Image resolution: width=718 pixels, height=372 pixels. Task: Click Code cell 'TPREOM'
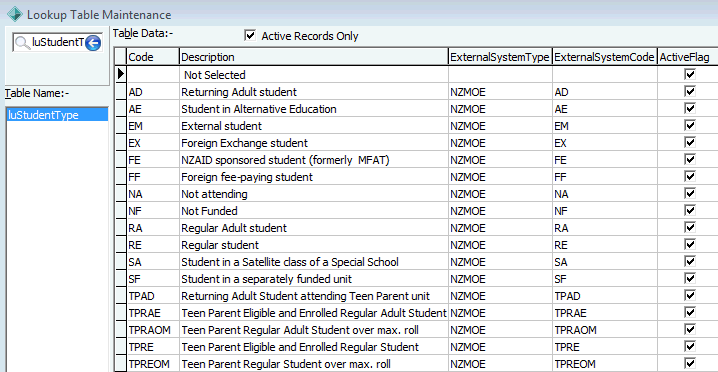coord(152,364)
